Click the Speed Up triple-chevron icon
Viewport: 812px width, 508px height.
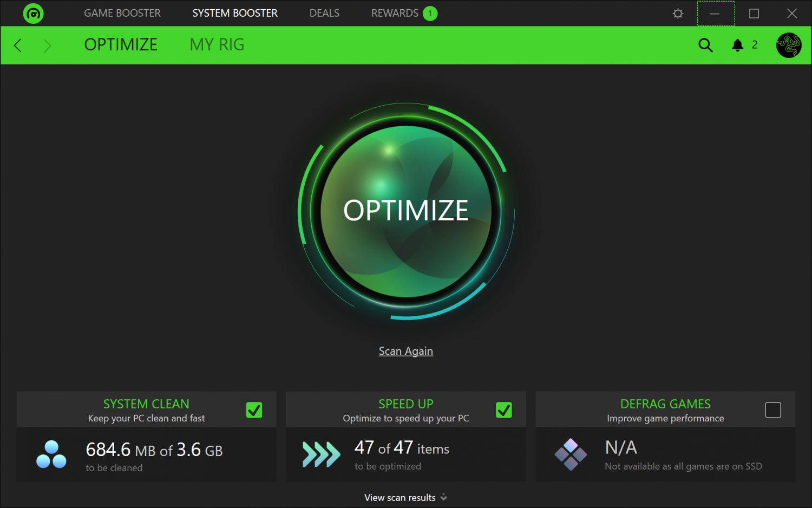321,454
